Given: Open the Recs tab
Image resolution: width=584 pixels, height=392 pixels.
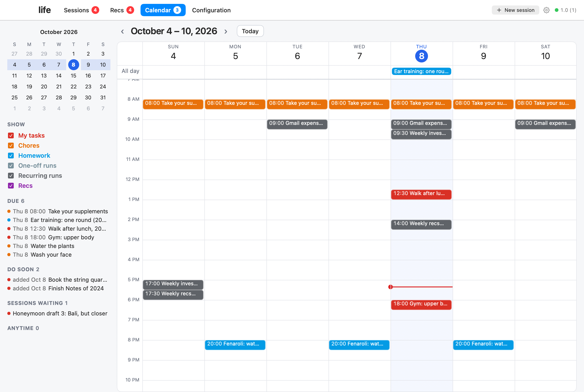Looking at the screenshot, I should (122, 10).
